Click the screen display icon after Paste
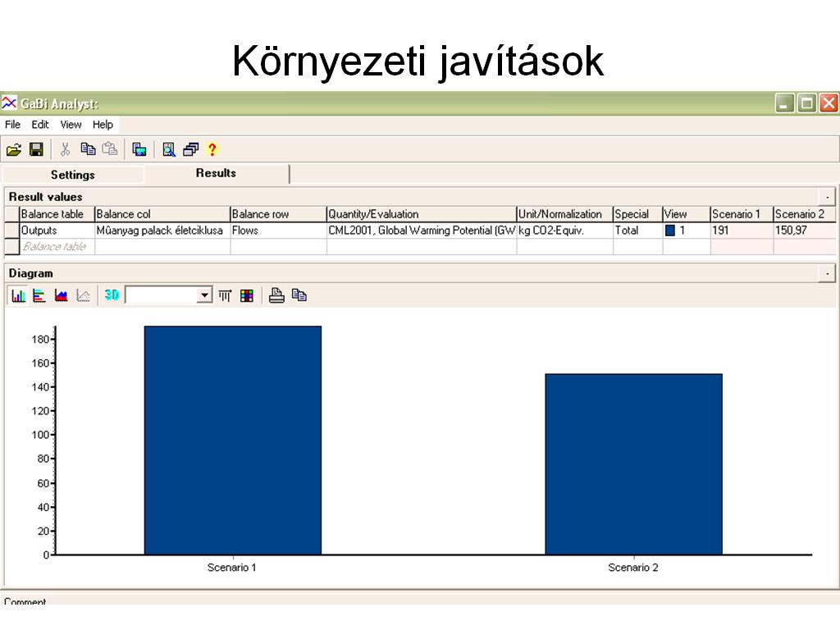This screenshot has height=630, width=840. (x=139, y=149)
